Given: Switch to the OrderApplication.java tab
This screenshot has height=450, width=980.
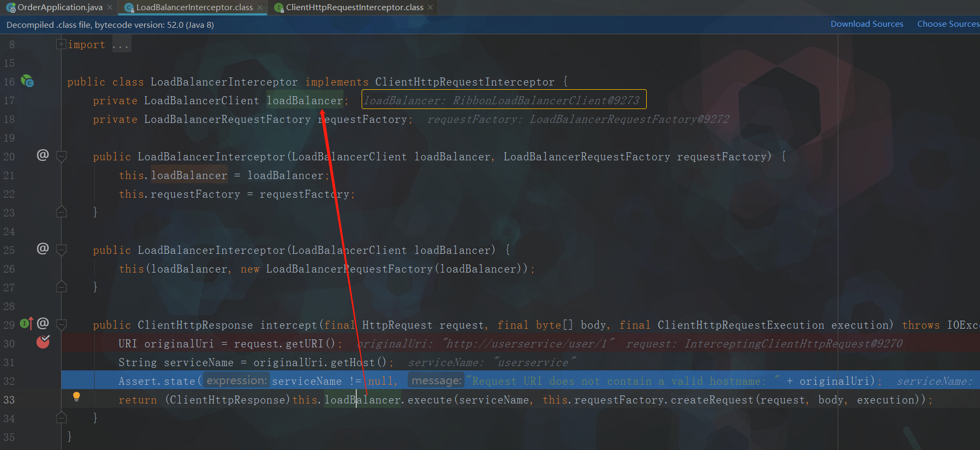Looking at the screenshot, I should [60, 7].
